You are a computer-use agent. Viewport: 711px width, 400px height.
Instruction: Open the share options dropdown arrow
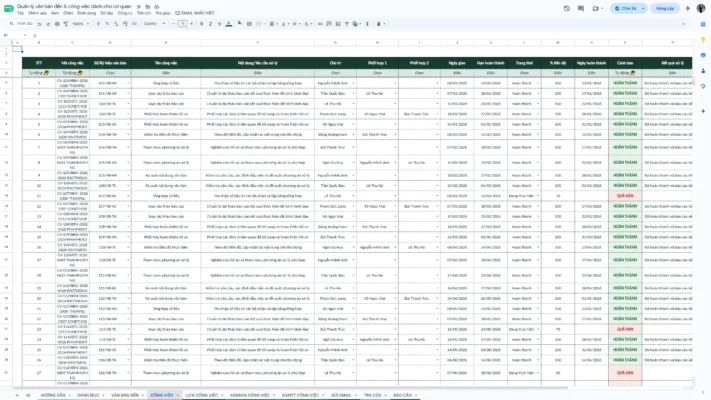tap(643, 8)
